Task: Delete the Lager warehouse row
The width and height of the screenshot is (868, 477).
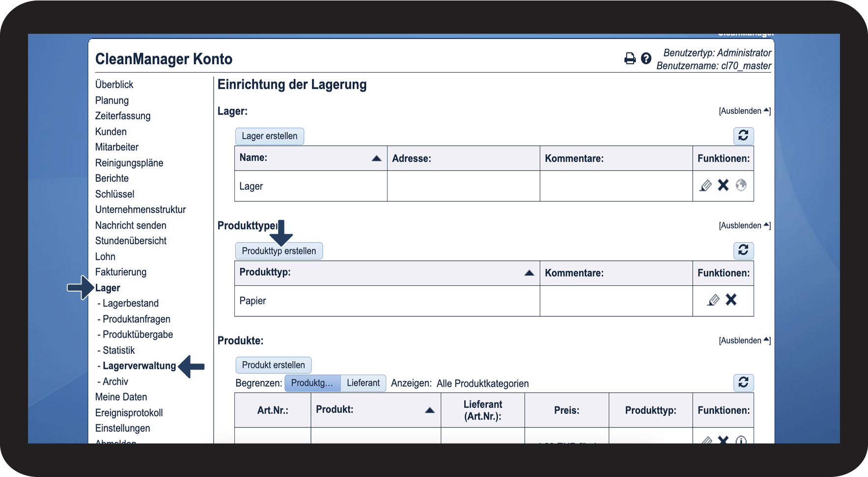Action: pyautogui.click(x=723, y=185)
